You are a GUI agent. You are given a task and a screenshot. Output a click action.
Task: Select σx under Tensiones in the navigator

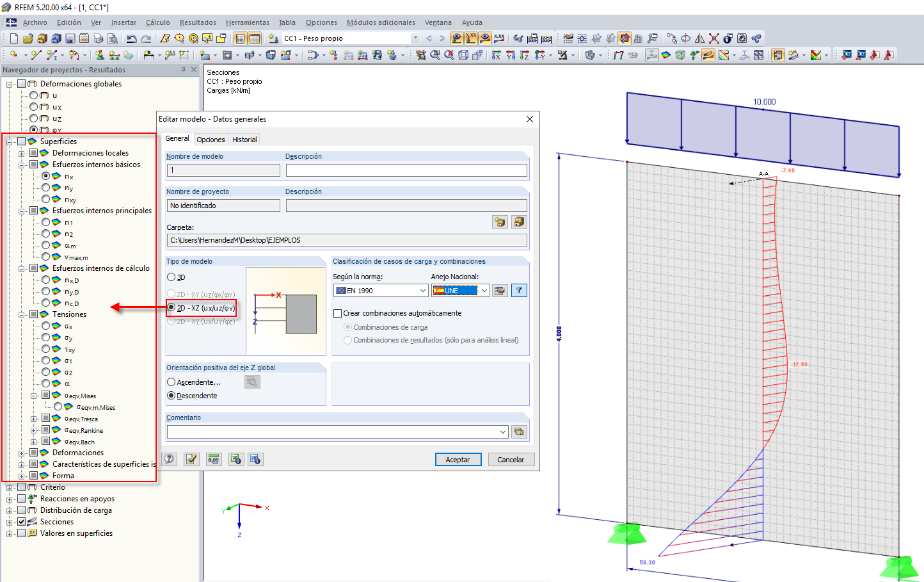point(46,326)
